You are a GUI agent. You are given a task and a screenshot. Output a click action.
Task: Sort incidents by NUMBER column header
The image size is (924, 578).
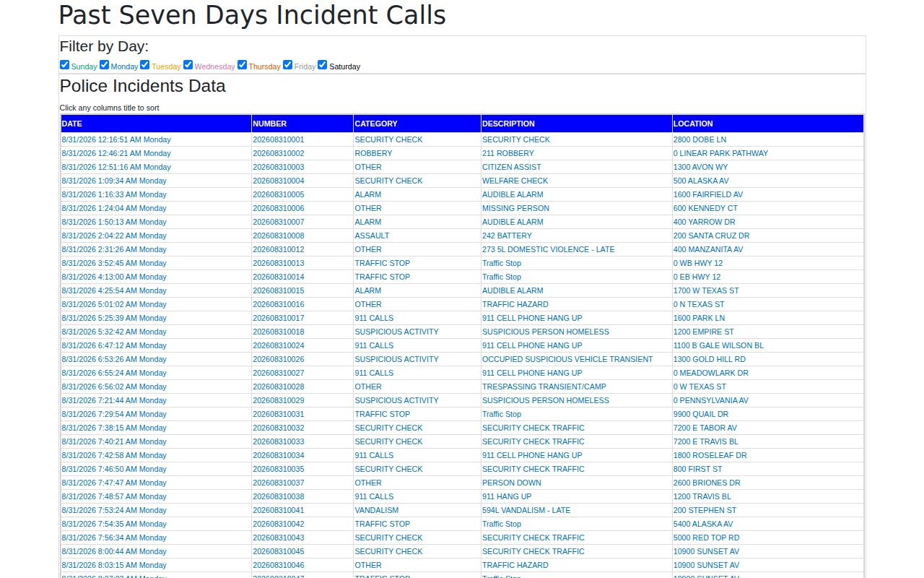[x=302, y=124]
